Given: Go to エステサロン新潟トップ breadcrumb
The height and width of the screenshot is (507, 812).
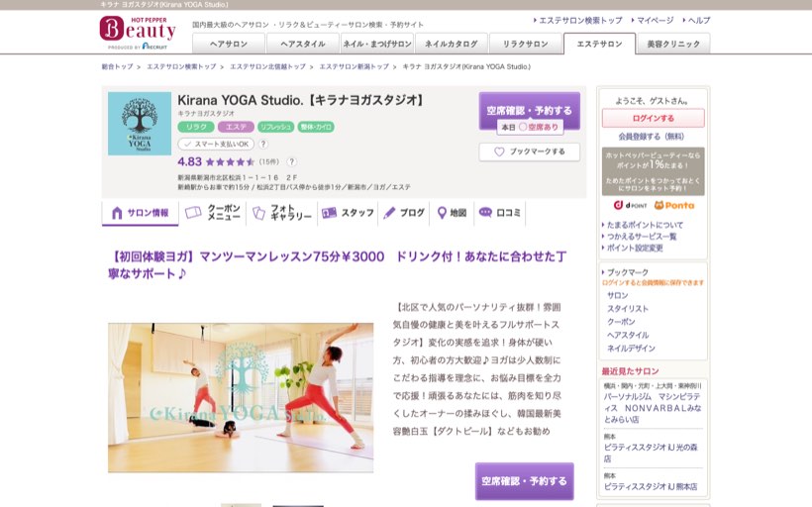Looking at the screenshot, I should tap(354, 66).
